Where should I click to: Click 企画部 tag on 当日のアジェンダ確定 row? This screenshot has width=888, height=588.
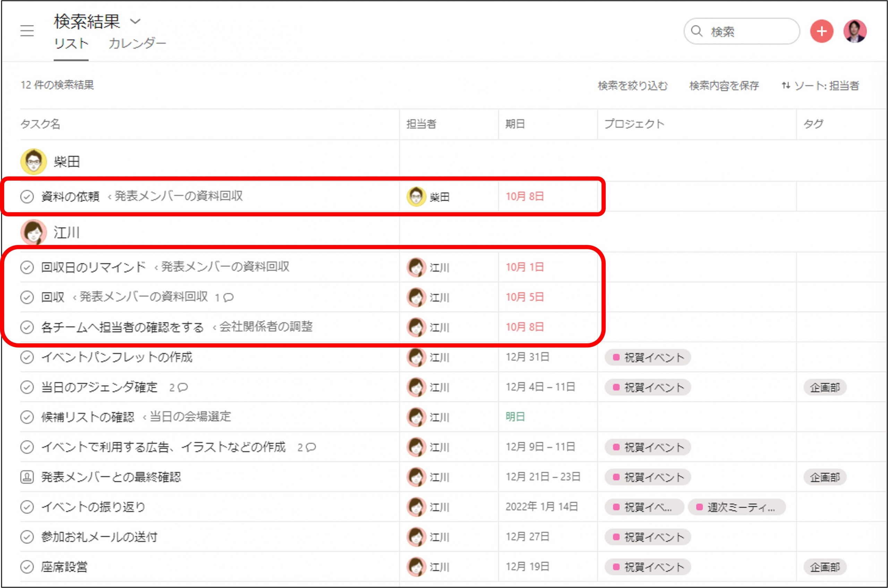(825, 387)
